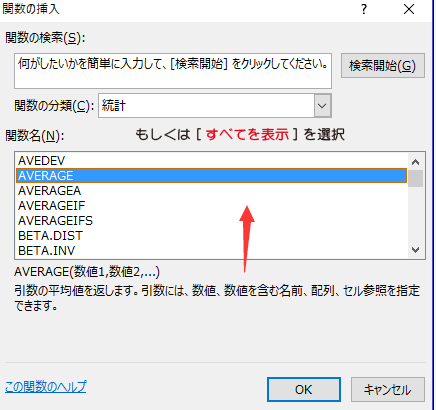The image size is (436, 410).
Task: Select AVERAGEIF in the function list
Action: pyautogui.click(x=212, y=206)
